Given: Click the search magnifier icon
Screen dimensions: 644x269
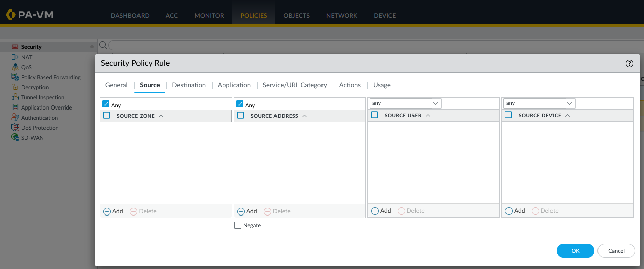Looking at the screenshot, I should pyautogui.click(x=103, y=45).
